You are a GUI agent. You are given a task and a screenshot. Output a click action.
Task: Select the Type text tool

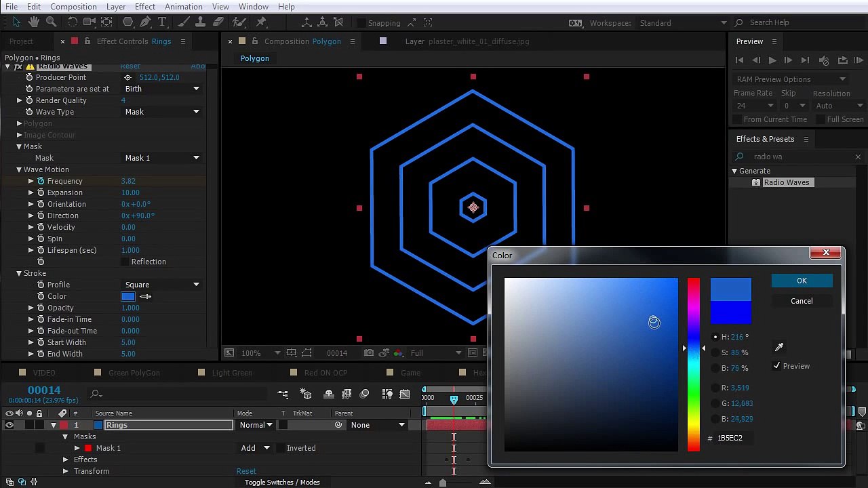coord(162,22)
